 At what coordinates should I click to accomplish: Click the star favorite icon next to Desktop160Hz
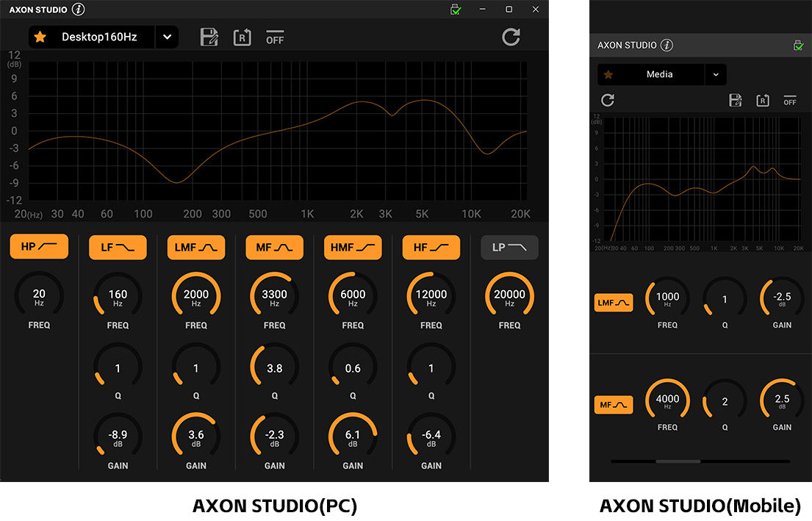click(x=40, y=36)
